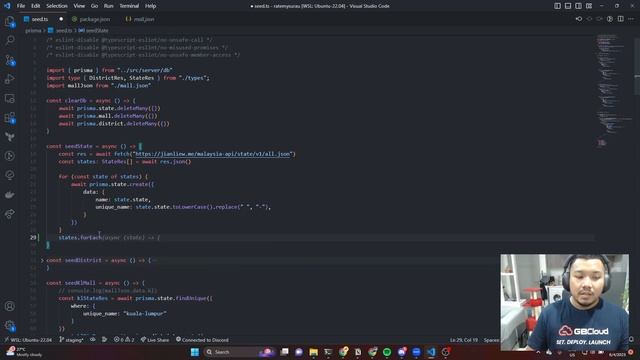Open the seedState breadcrumb segment
Screen dimensions: 640x360
(x=97, y=30)
